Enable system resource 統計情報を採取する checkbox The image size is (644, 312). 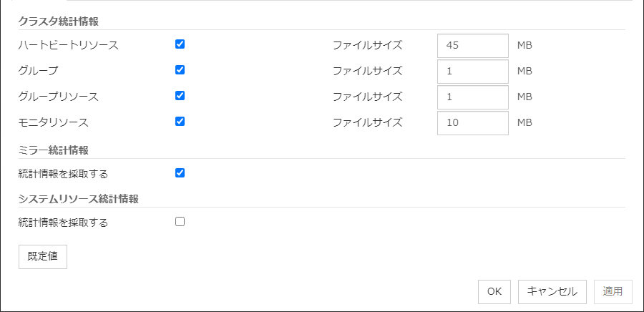[180, 222]
